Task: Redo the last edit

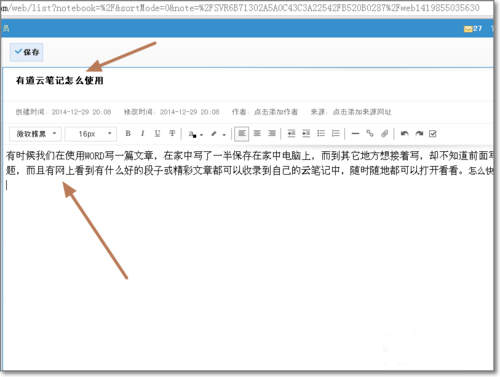Action: tap(419, 134)
